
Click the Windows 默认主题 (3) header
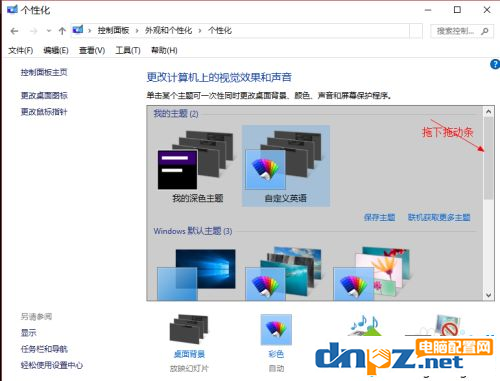[x=193, y=231]
